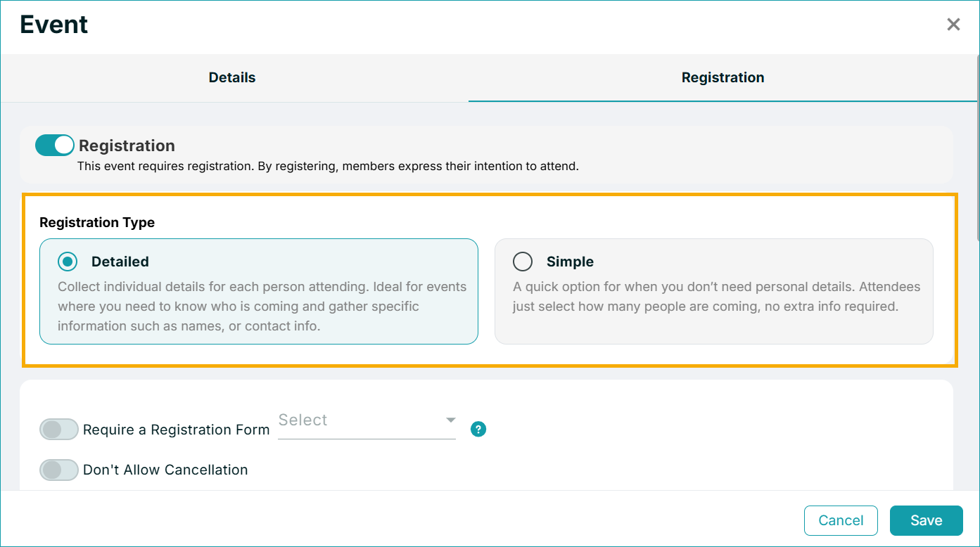Click the Save button

pos(926,520)
